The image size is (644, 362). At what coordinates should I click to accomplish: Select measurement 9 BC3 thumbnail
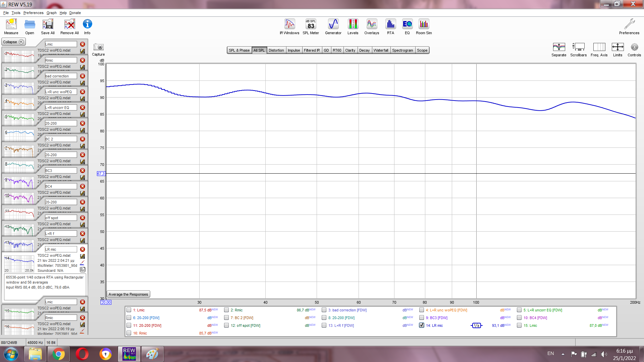[19, 183]
